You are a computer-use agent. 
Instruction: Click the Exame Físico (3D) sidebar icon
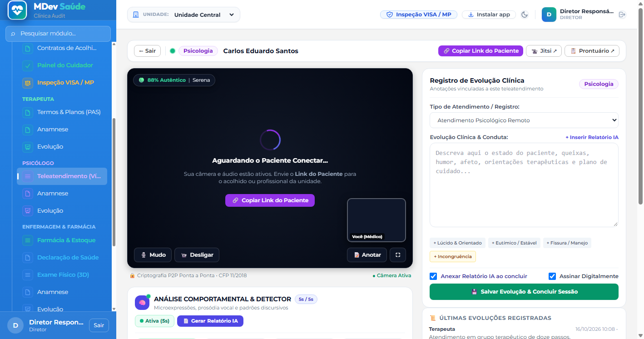pyautogui.click(x=28, y=275)
